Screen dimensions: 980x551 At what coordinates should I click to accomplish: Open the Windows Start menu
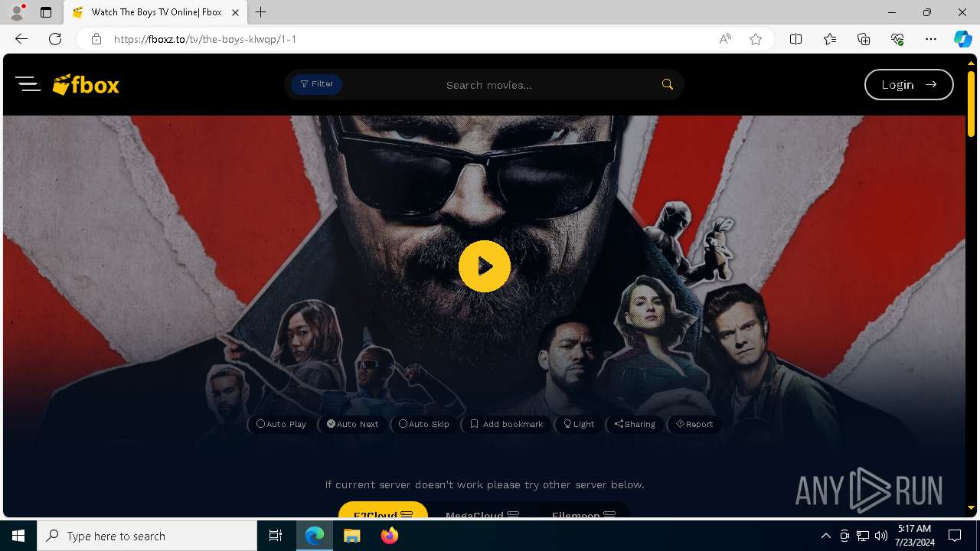[18, 536]
